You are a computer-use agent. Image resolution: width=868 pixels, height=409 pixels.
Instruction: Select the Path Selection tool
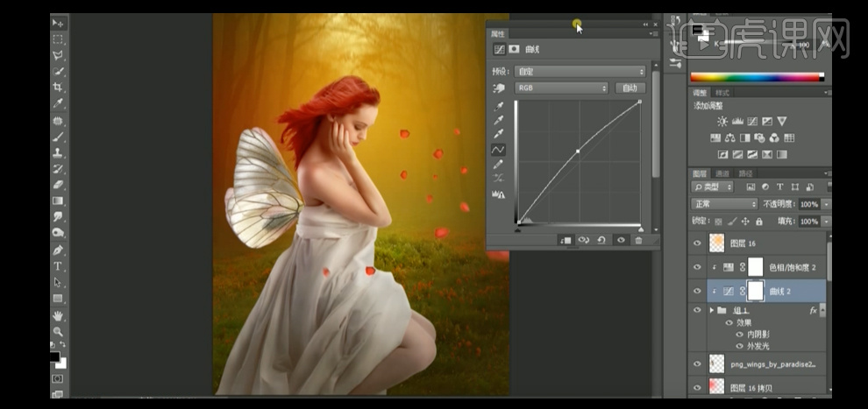[x=58, y=282]
